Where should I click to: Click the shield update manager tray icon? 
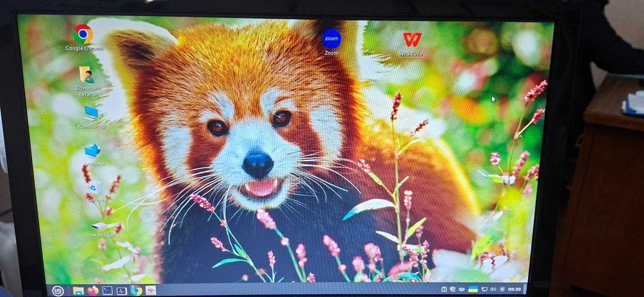click(x=453, y=289)
